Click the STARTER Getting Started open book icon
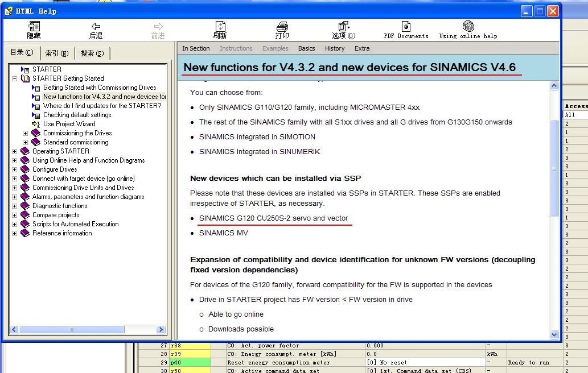The image size is (588, 373). 25,78
